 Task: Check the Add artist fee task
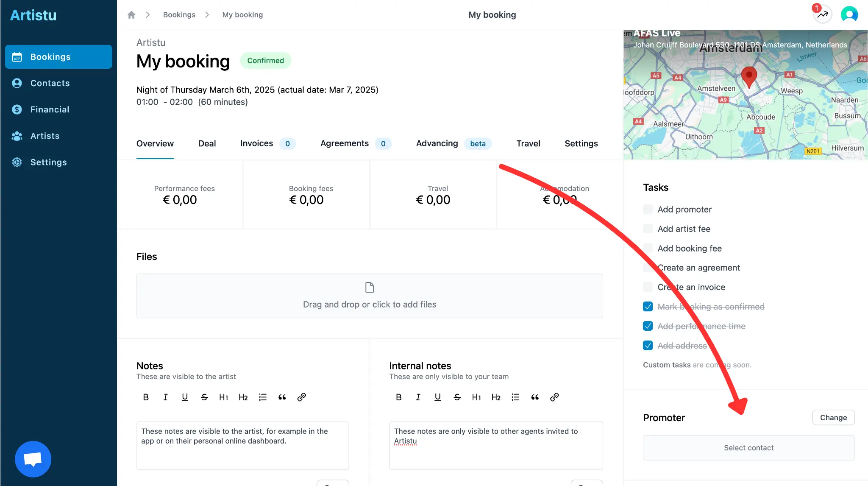(648, 229)
